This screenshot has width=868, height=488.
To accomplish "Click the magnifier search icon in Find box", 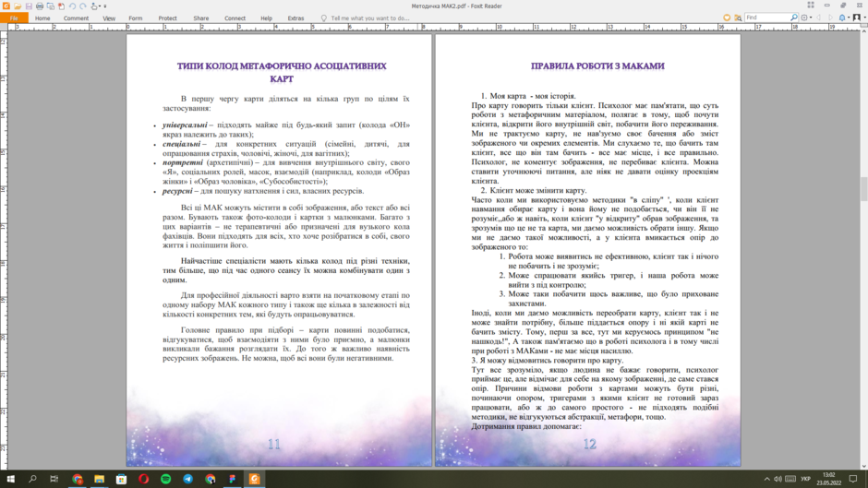I will point(794,18).
